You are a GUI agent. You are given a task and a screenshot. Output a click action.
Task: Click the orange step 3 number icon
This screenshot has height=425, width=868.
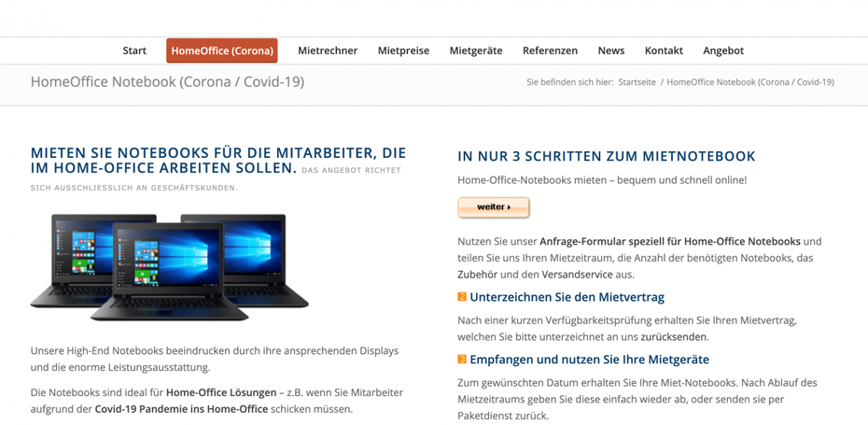pyautogui.click(x=462, y=359)
